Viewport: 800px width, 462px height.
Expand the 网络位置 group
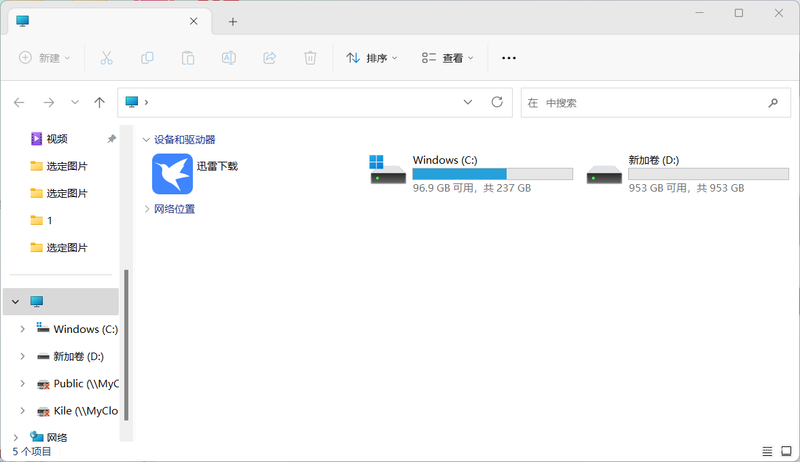146,209
